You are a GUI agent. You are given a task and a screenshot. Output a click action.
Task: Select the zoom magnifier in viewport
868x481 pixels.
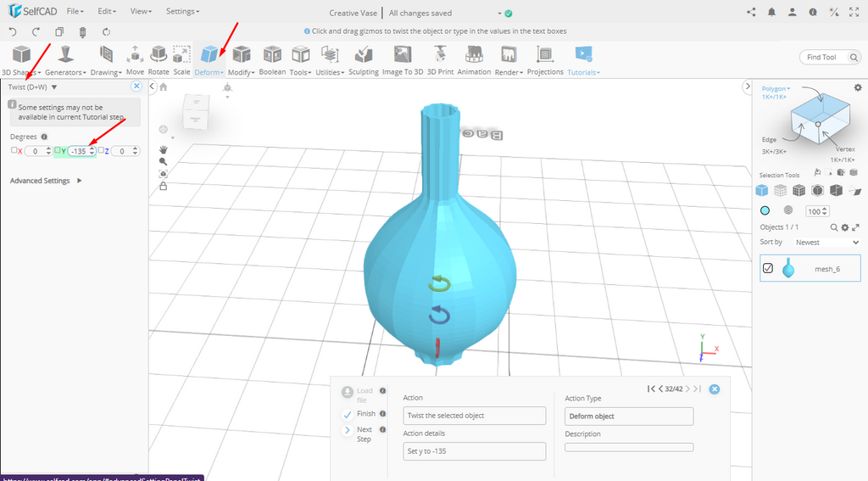[163, 162]
